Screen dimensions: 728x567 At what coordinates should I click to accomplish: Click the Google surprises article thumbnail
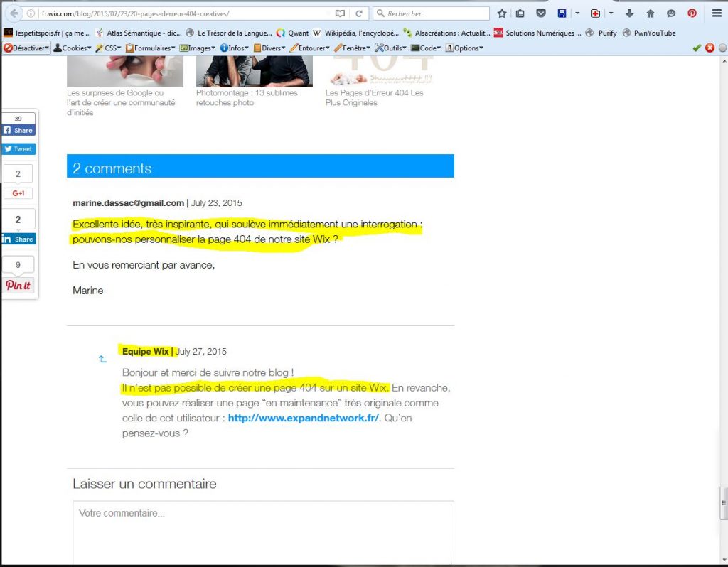pyautogui.click(x=125, y=72)
